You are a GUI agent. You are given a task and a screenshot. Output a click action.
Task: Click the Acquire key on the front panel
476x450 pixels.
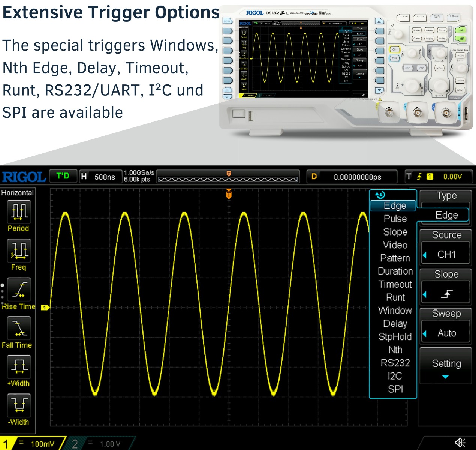(x=430, y=30)
